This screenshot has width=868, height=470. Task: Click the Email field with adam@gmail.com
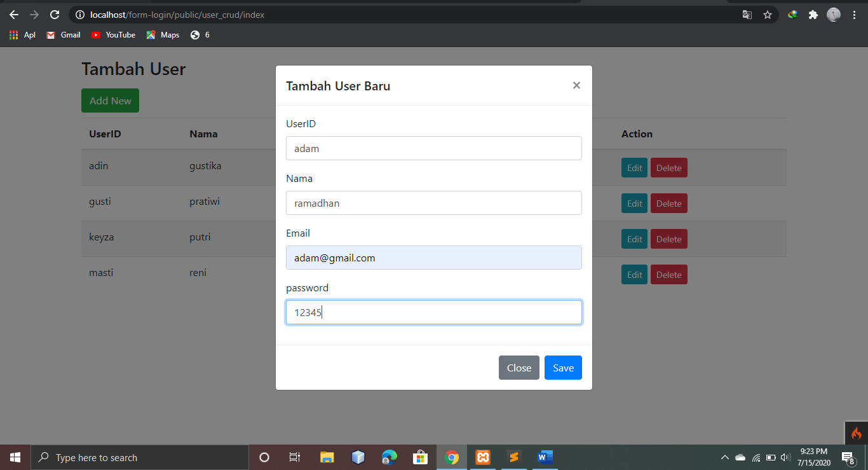(434, 258)
